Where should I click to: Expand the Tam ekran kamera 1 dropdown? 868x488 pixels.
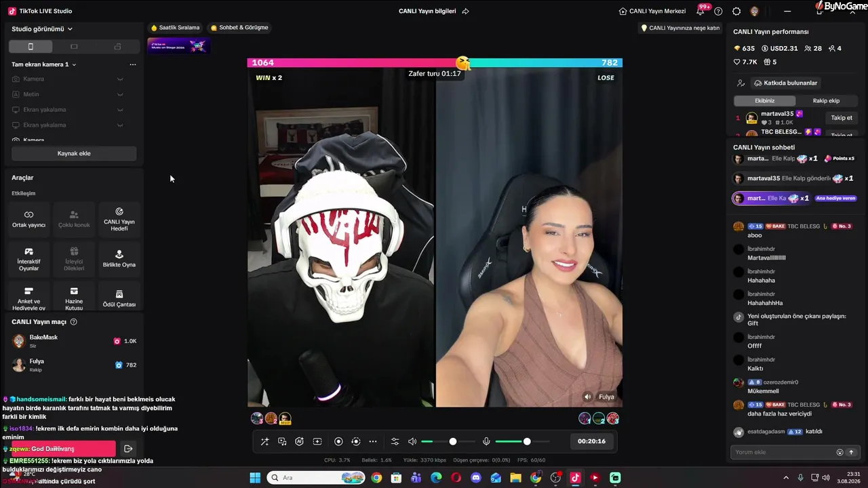click(44, 64)
